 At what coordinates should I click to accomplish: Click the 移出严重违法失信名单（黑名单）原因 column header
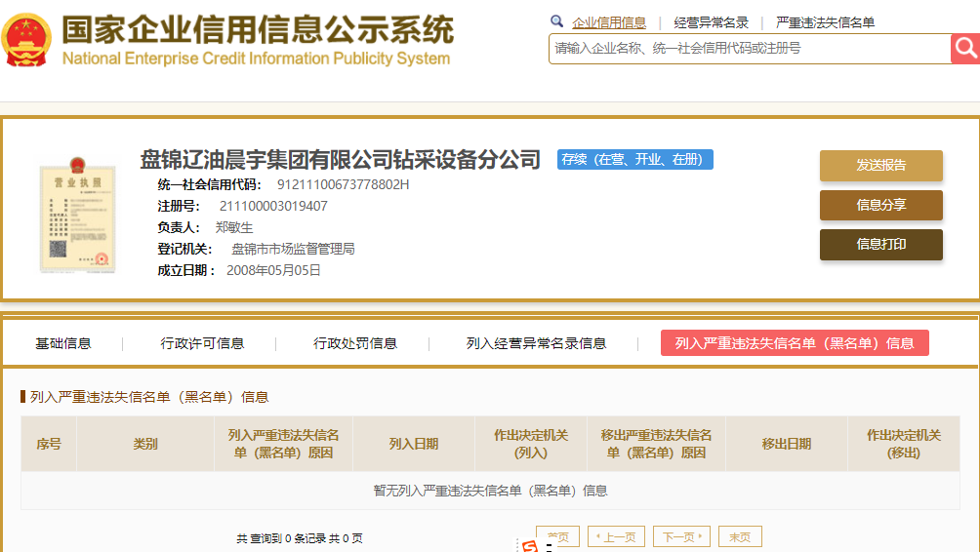656,444
